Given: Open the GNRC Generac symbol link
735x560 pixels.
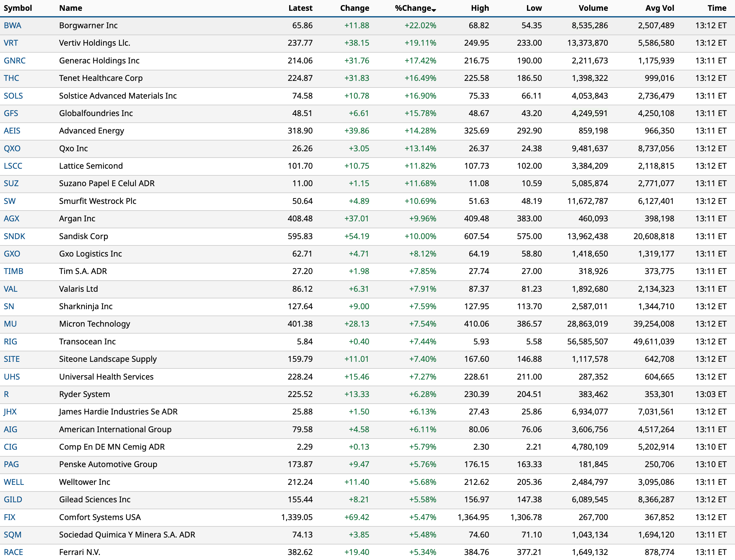Looking at the screenshot, I should (x=14, y=61).
